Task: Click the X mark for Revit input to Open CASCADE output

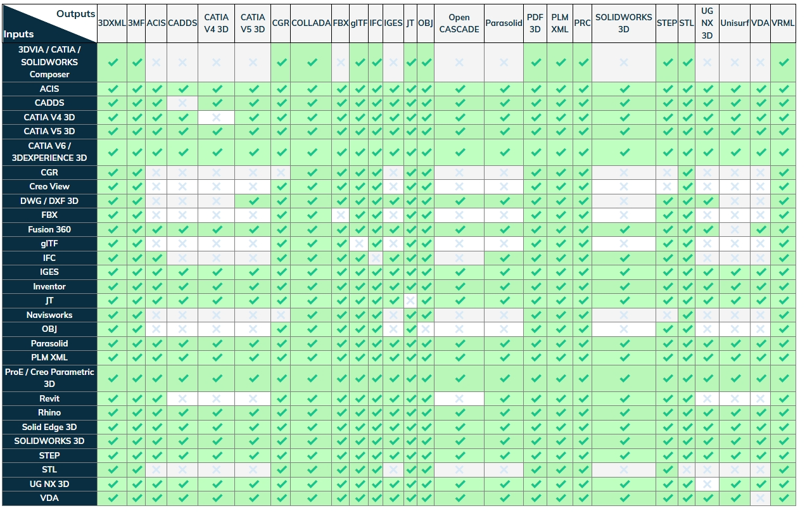Action: (460, 398)
